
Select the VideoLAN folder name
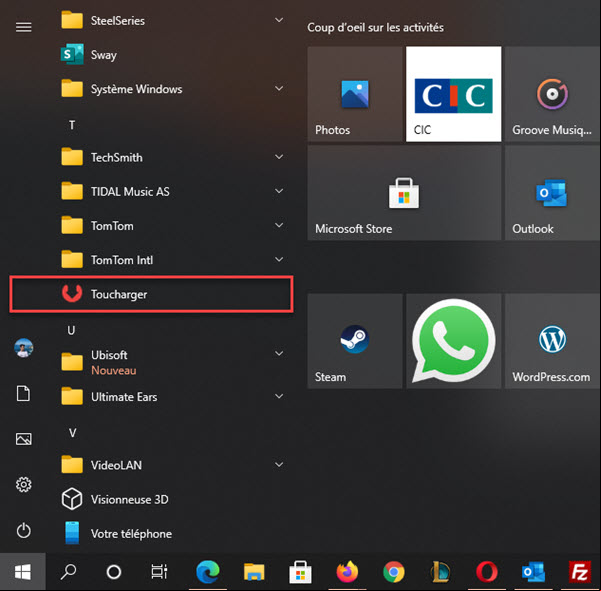[x=116, y=465]
